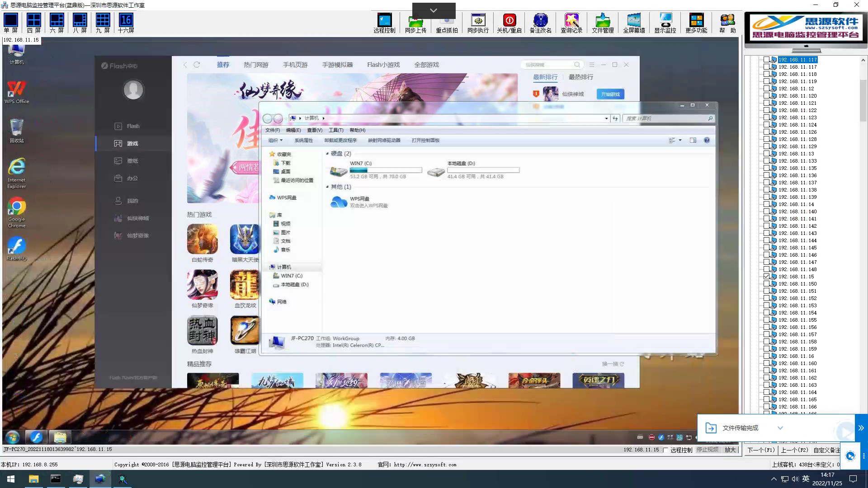Click WPS Office icon on remote desktop

coord(16,92)
